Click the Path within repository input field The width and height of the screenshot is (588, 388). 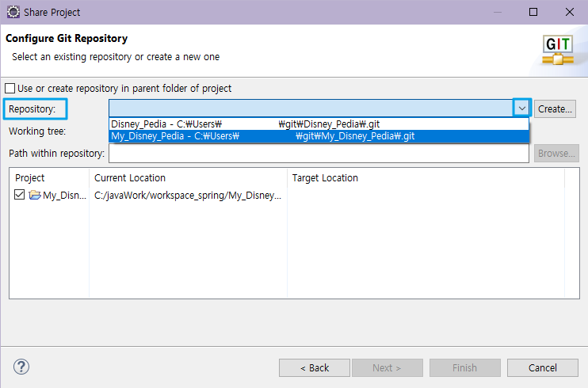pyautogui.click(x=319, y=154)
